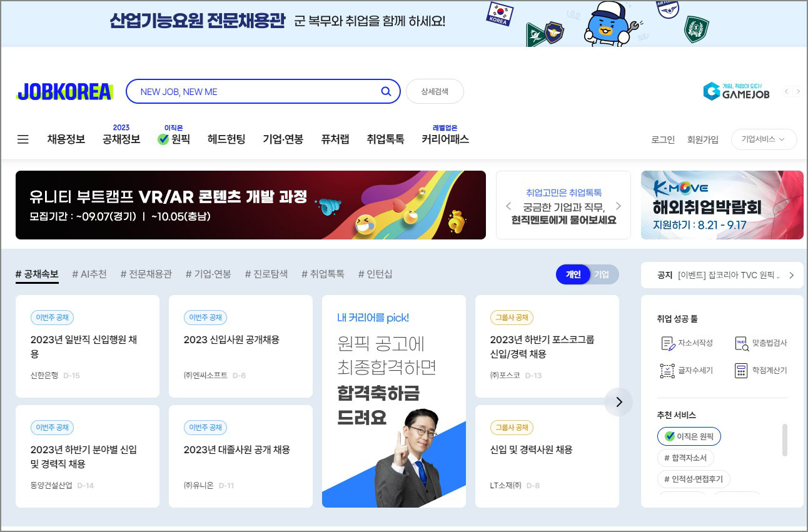Select the # 공채속보 tab
Screen dimensions: 808x532
point(37,274)
